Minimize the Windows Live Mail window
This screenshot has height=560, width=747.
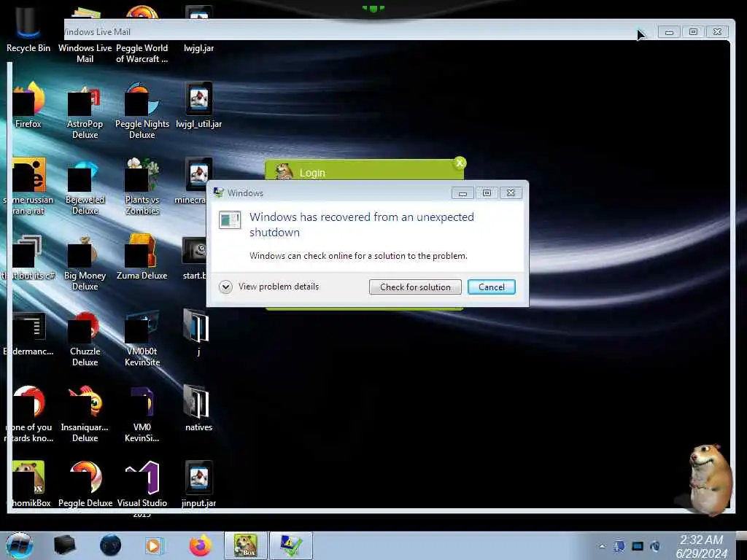click(669, 32)
